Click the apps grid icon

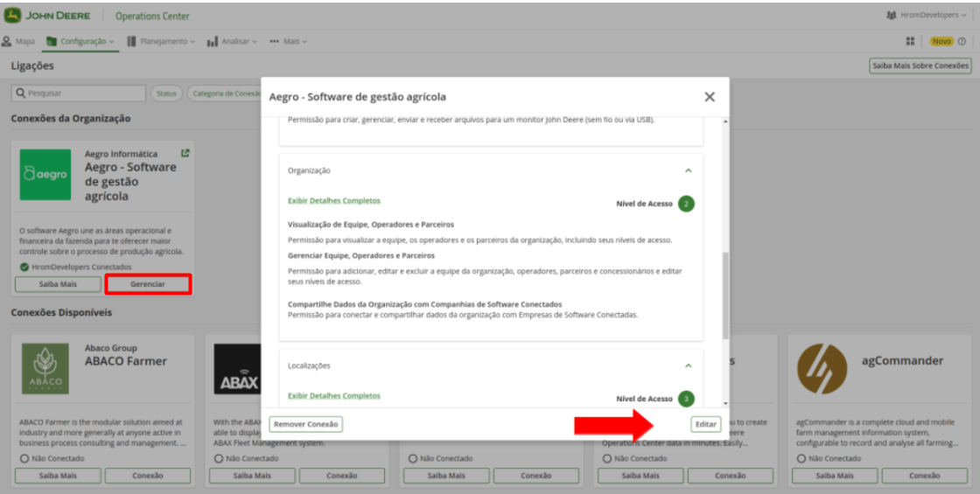click(x=910, y=41)
